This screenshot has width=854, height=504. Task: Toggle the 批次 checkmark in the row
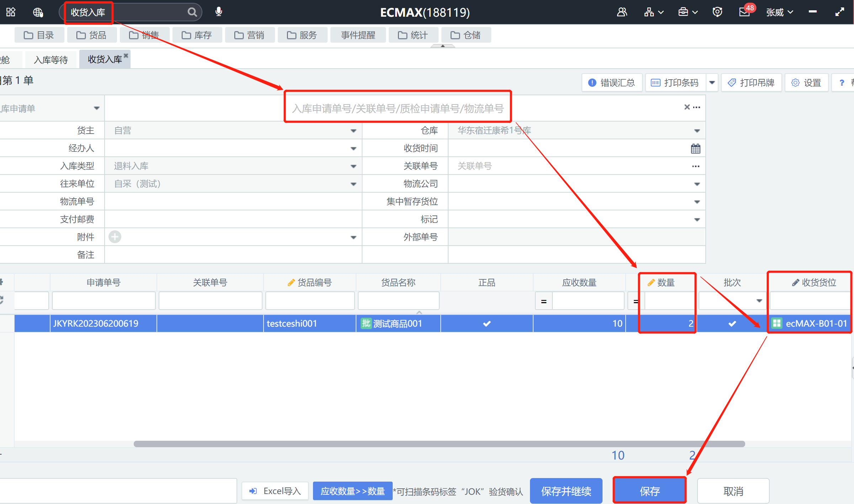[x=732, y=323]
